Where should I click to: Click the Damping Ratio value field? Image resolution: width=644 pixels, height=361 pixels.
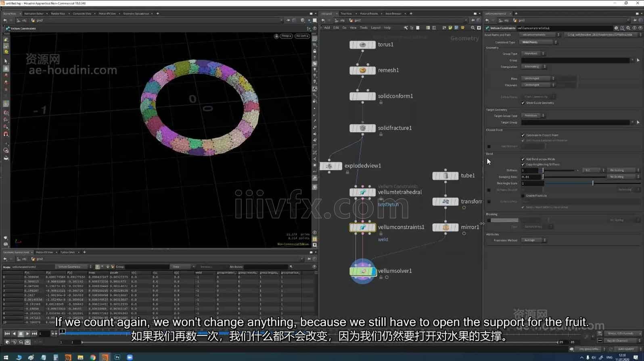click(531, 177)
